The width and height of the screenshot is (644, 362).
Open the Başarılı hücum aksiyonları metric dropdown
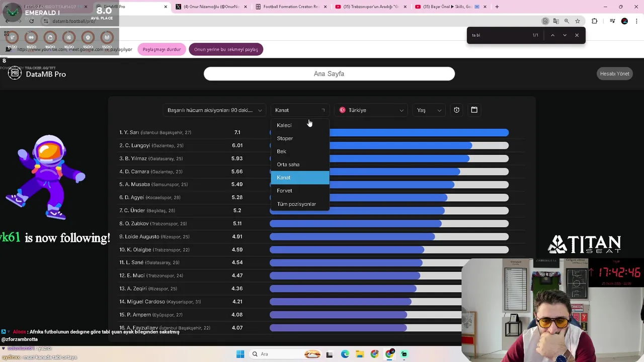pyautogui.click(x=215, y=110)
